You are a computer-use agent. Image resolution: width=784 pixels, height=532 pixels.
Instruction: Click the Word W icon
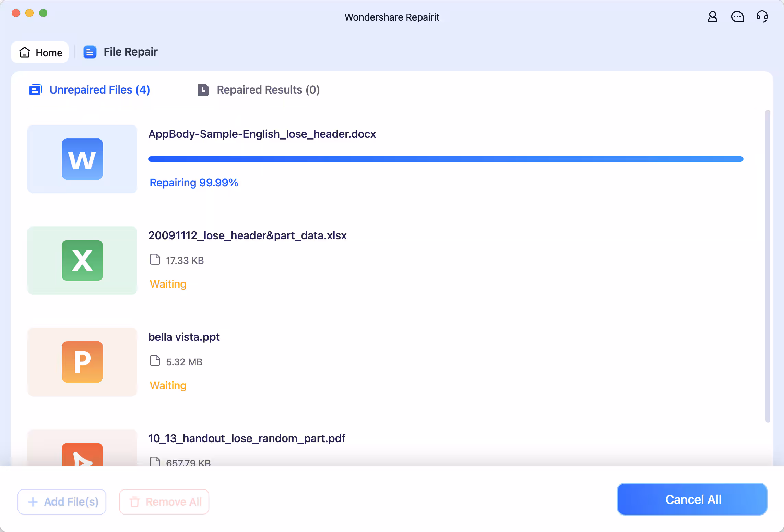click(x=82, y=159)
